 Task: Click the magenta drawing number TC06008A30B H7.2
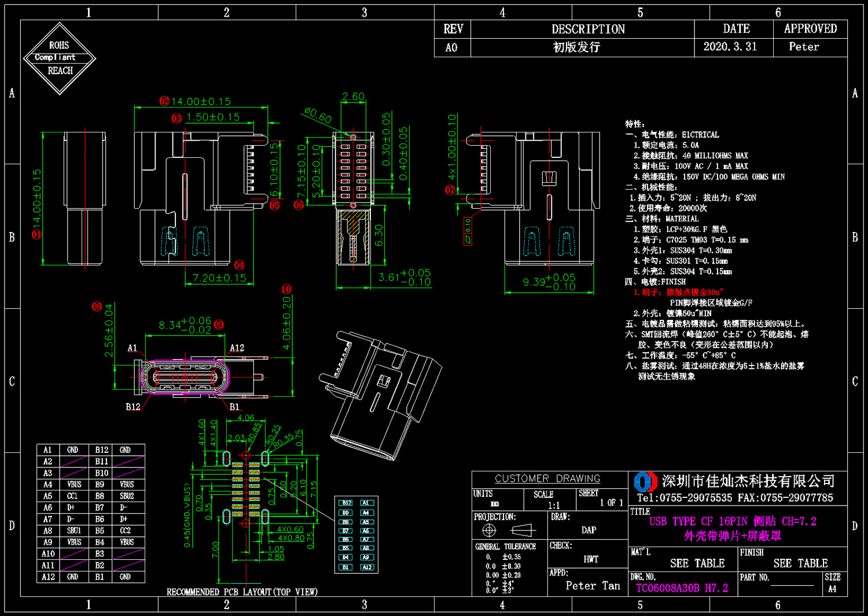tap(682, 588)
